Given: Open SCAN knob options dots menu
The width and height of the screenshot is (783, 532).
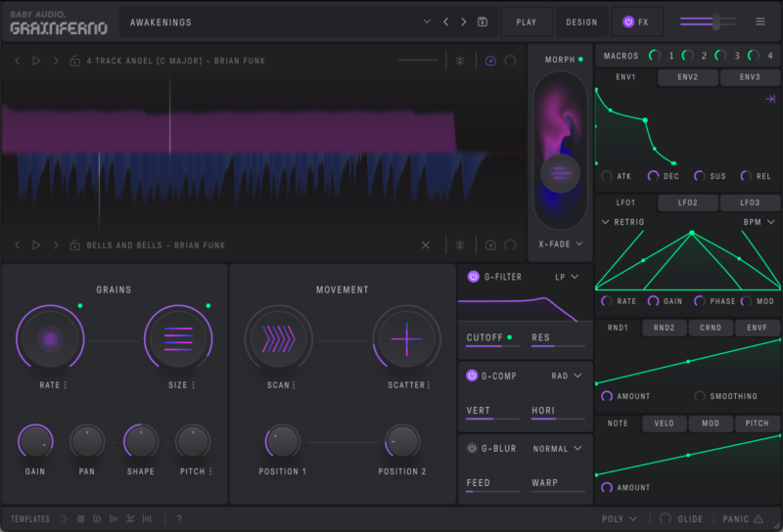Looking at the screenshot, I should pos(294,384).
